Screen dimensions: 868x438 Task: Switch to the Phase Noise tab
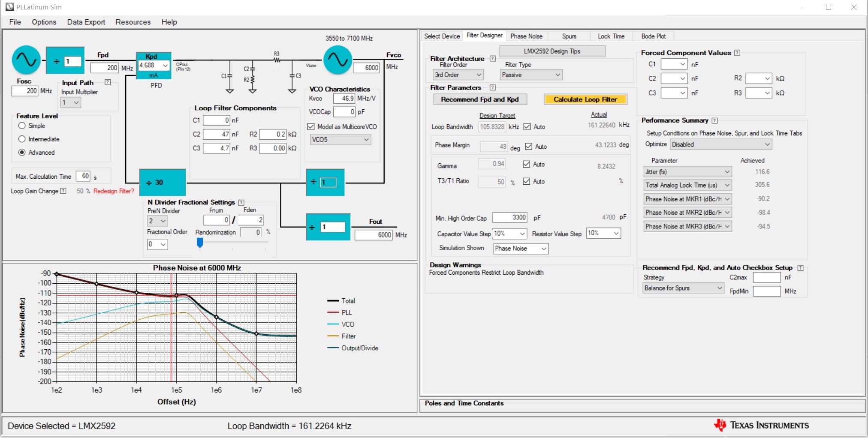526,36
